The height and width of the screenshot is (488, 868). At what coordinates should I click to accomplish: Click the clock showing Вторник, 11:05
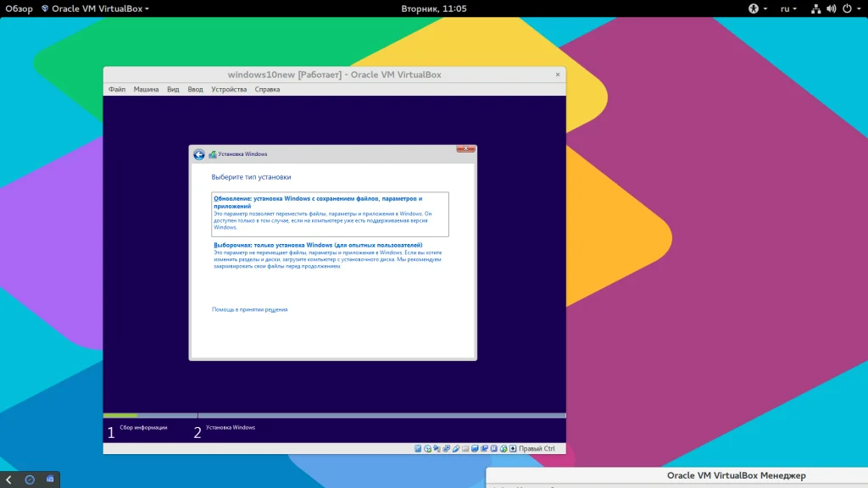433,8
